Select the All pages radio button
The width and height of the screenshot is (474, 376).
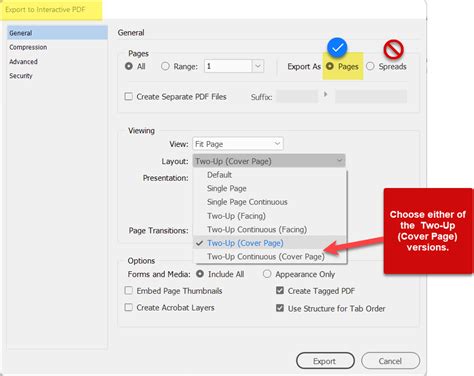[x=129, y=66]
